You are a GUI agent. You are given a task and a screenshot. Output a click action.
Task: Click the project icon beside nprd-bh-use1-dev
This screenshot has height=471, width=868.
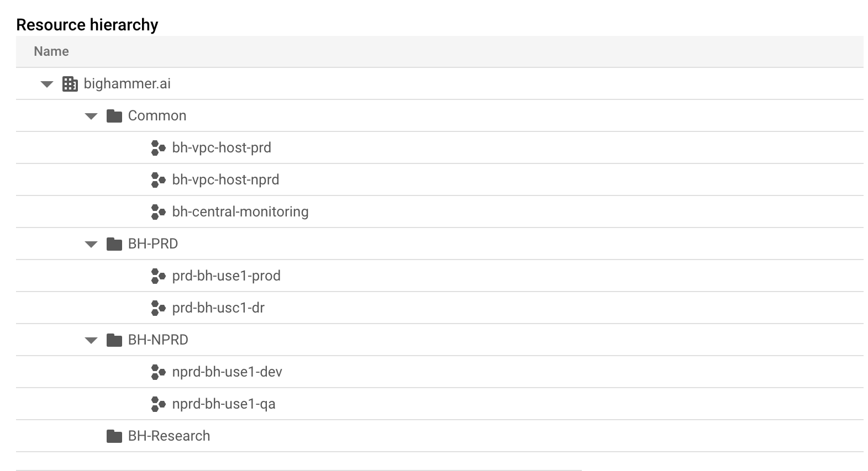tap(157, 372)
